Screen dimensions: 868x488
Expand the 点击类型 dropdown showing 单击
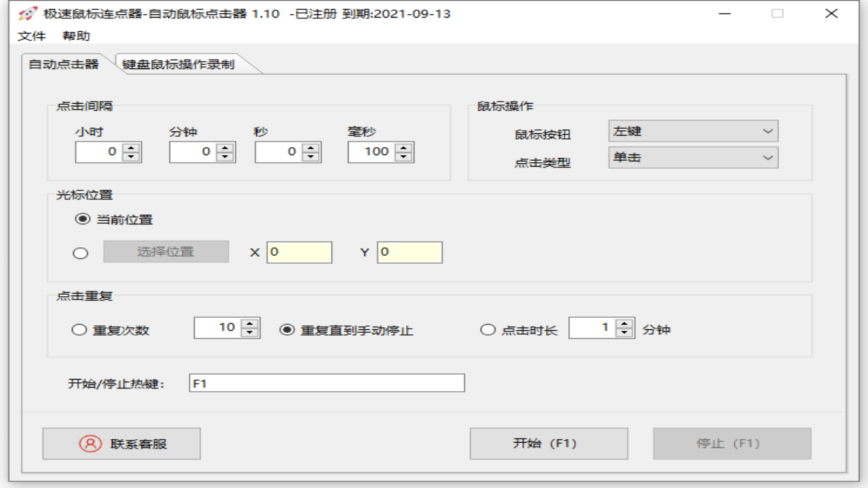point(693,157)
